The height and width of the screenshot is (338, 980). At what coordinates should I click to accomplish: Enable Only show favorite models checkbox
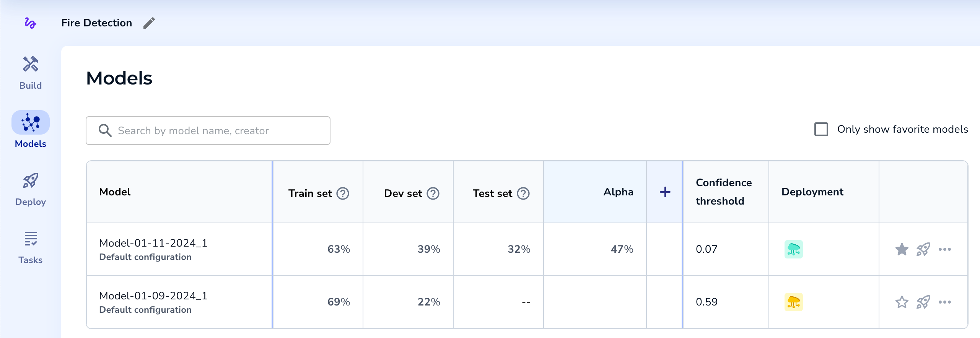[x=821, y=129]
